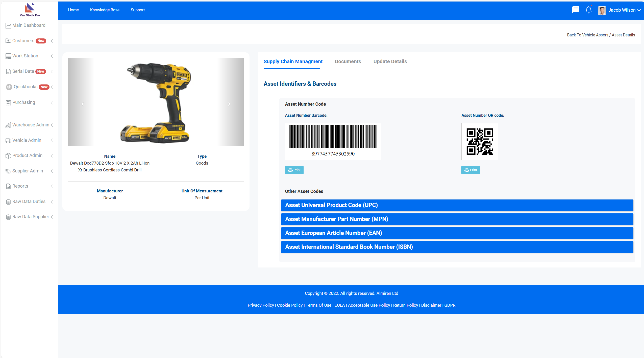Viewport: 644px width, 358px height.
Task: Click the Warehouse Admin building icon
Action: pyautogui.click(x=8, y=125)
